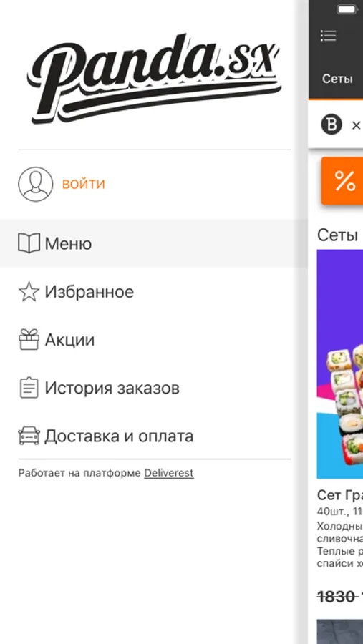Click the car delivery icon
This screenshot has height=644, width=363.
click(x=29, y=436)
